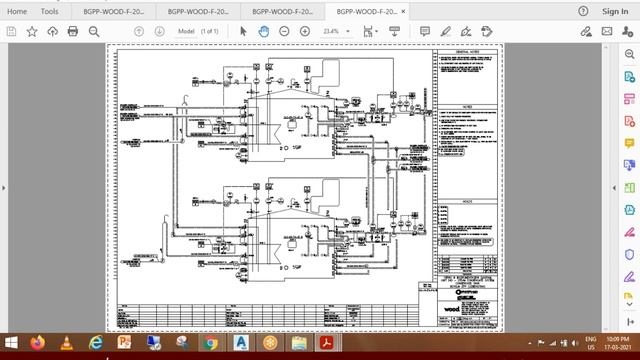640x360 pixels.
Task: Send the file by email envelope
Action: pyautogui.click(x=607, y=31)
